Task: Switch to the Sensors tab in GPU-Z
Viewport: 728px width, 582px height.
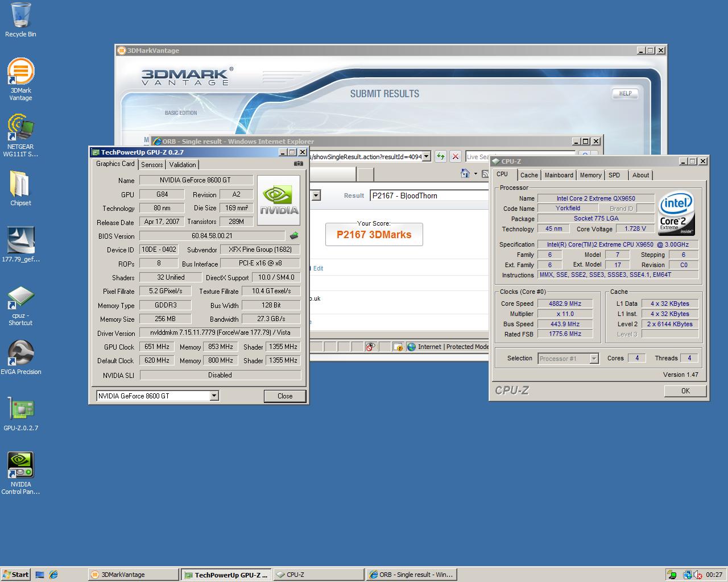Action: coord(152,164)
